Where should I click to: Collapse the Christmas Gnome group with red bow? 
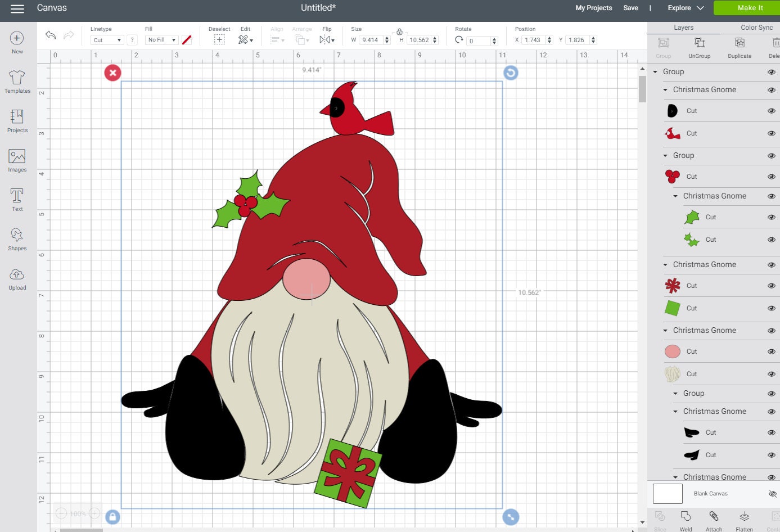(665, 265)
